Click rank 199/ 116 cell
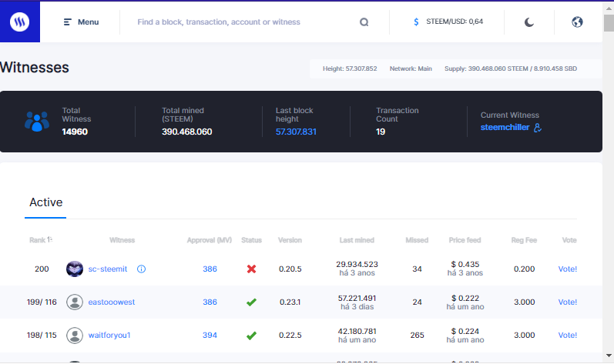This screenshot has height=364, width=614. tap(42, 302)
